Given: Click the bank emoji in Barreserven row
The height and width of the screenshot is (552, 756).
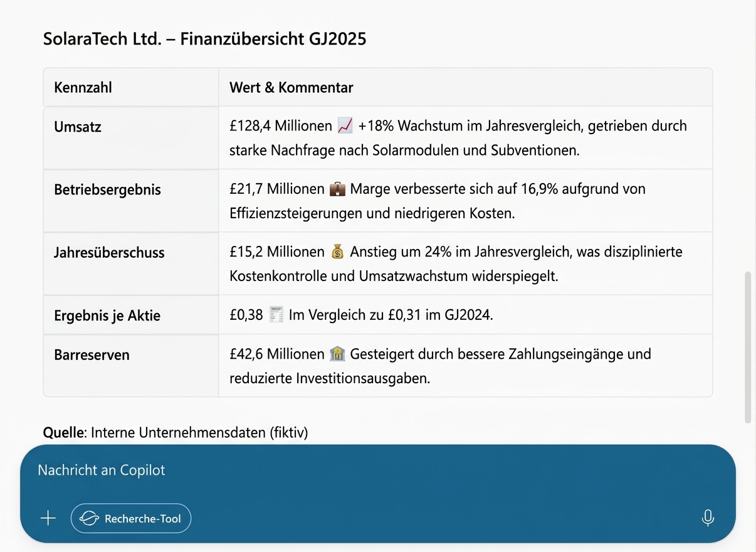Looking at the screenshot, I should tap(337, 354).
